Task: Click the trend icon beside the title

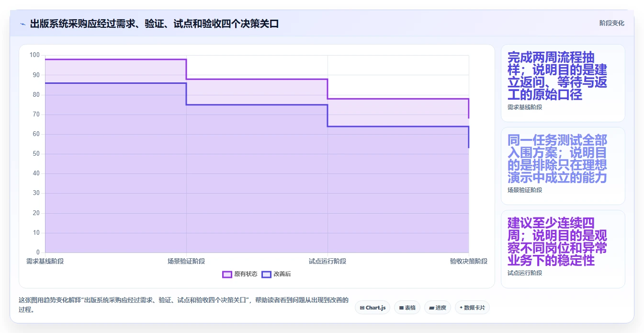Action: [23, 24]
